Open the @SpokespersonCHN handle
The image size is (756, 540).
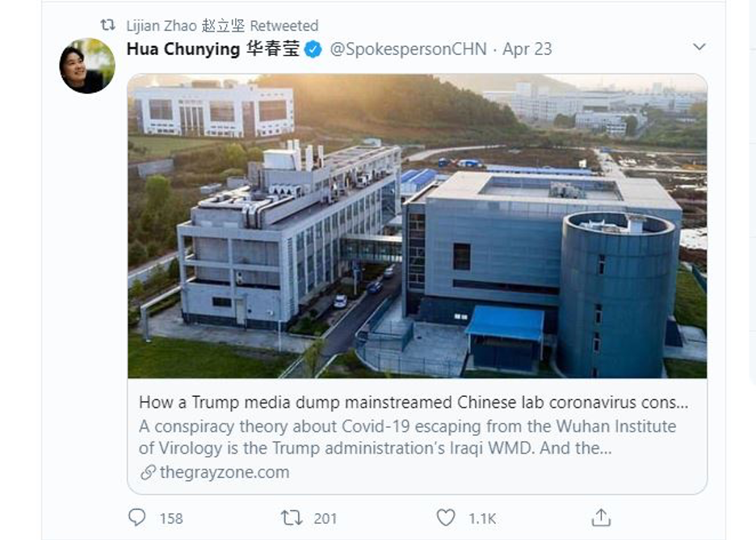coord(408,49)
